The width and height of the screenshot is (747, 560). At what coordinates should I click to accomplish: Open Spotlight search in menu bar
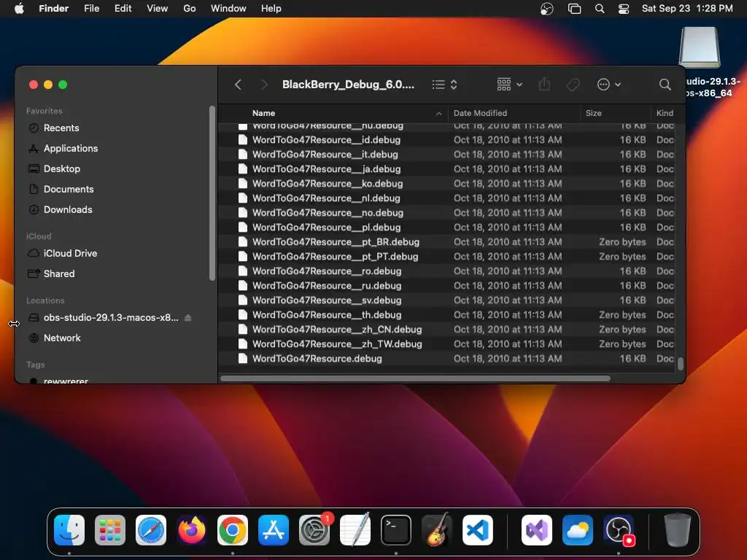point(600,9)
